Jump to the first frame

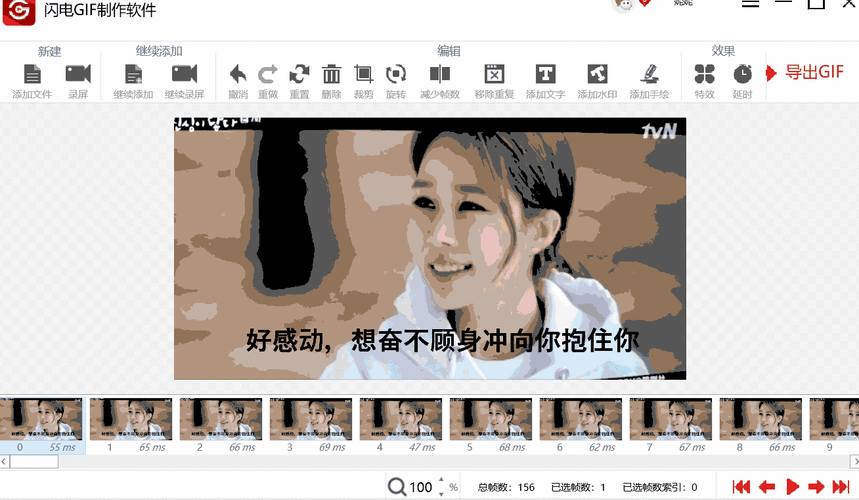[x=741, y=486]
